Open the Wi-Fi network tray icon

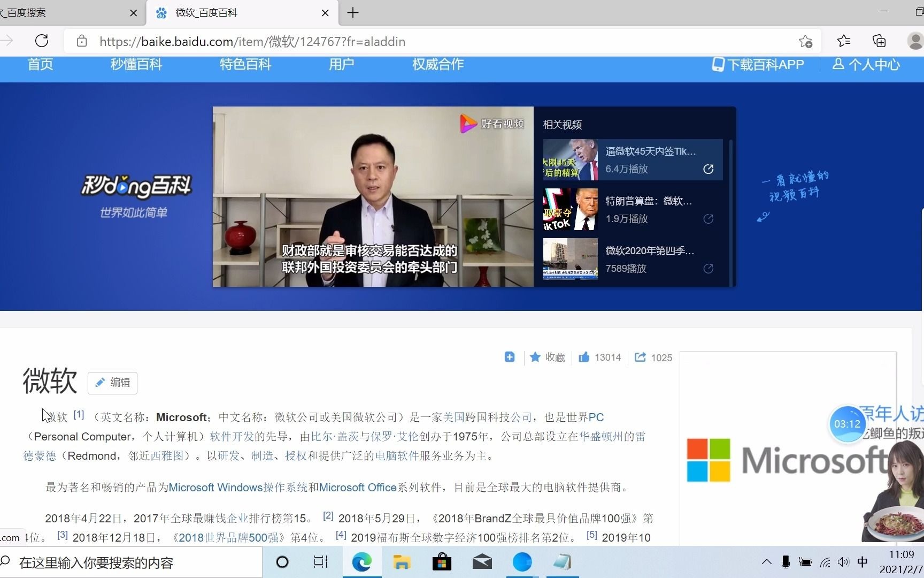click(x=825, y=562)
